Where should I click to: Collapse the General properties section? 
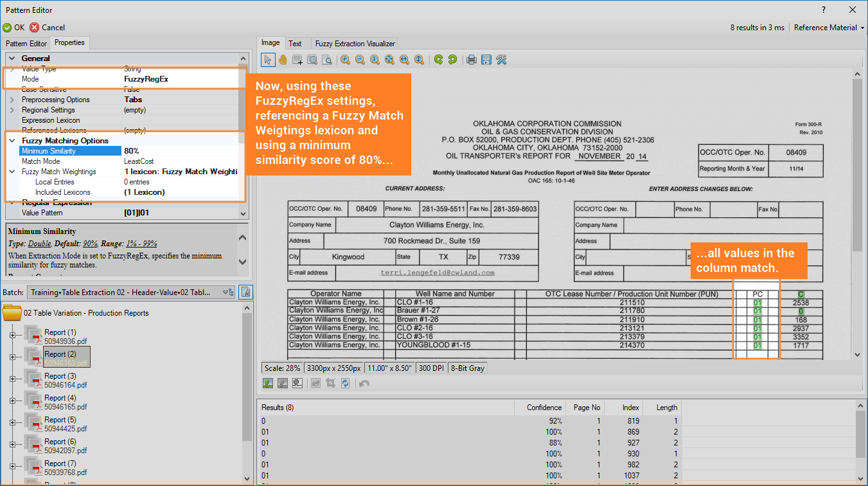[12, 59]
